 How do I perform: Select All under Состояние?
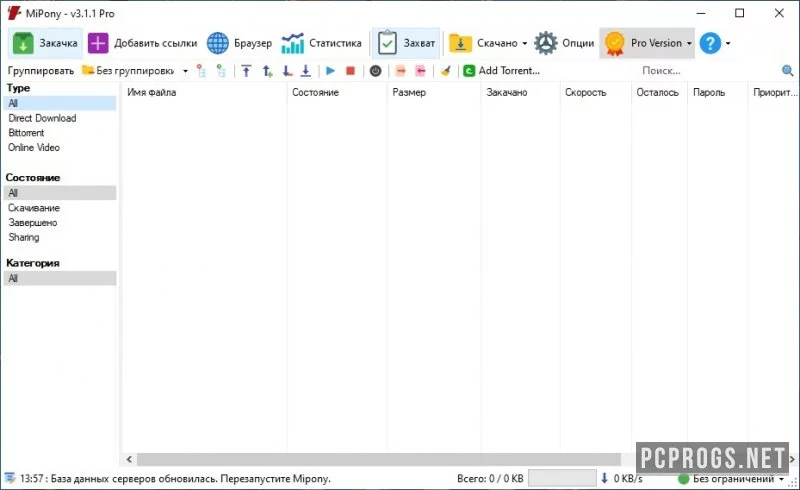59,193
